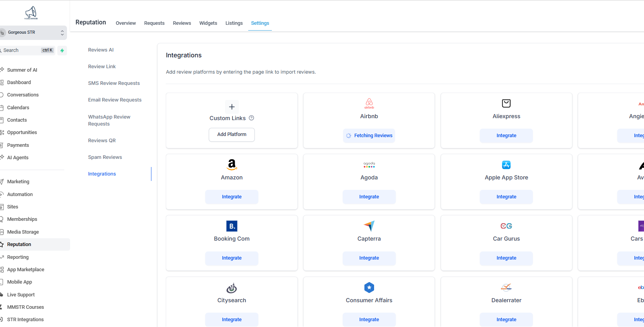Open Payments from the sidebar

[x=18, y=145]
